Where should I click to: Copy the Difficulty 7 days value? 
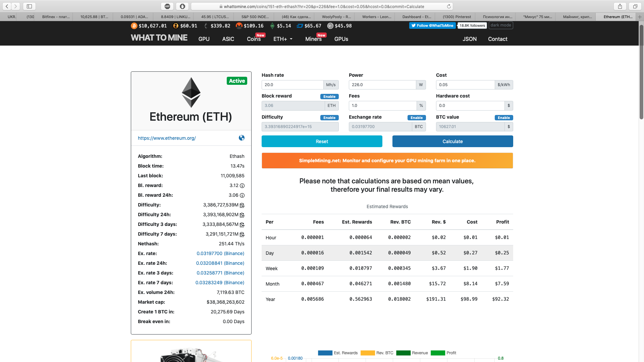point(242,234)
